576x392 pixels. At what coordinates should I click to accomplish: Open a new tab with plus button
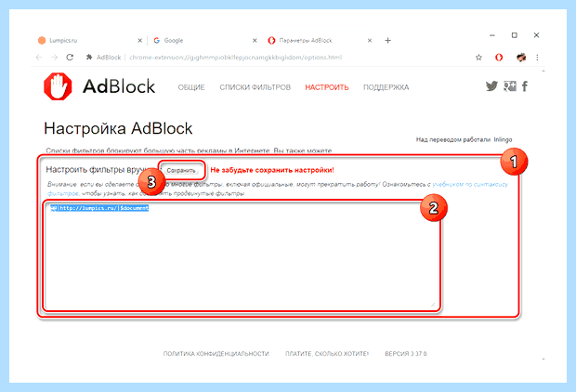[x=388, y=41]
